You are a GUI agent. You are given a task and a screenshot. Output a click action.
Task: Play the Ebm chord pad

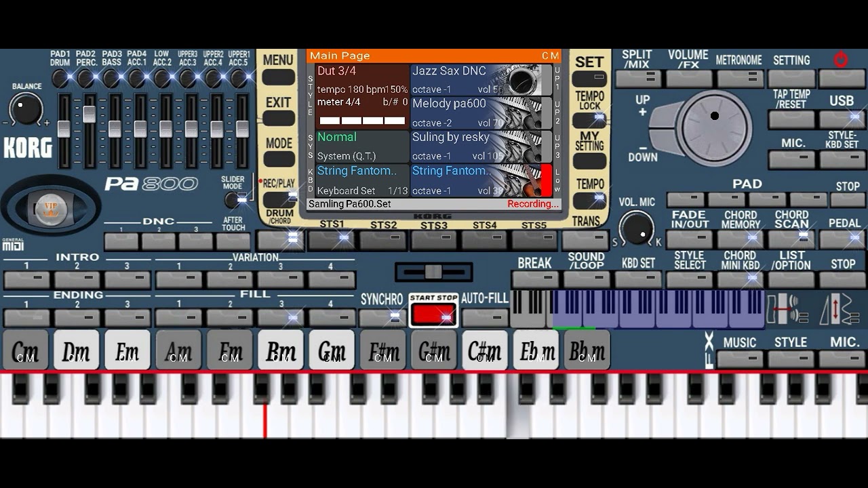(536, 350)
